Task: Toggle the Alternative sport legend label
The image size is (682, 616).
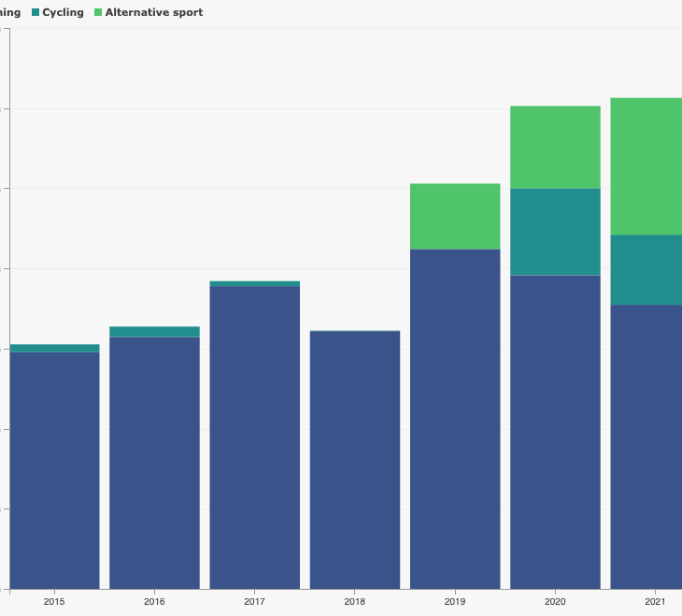Action: 153,13
